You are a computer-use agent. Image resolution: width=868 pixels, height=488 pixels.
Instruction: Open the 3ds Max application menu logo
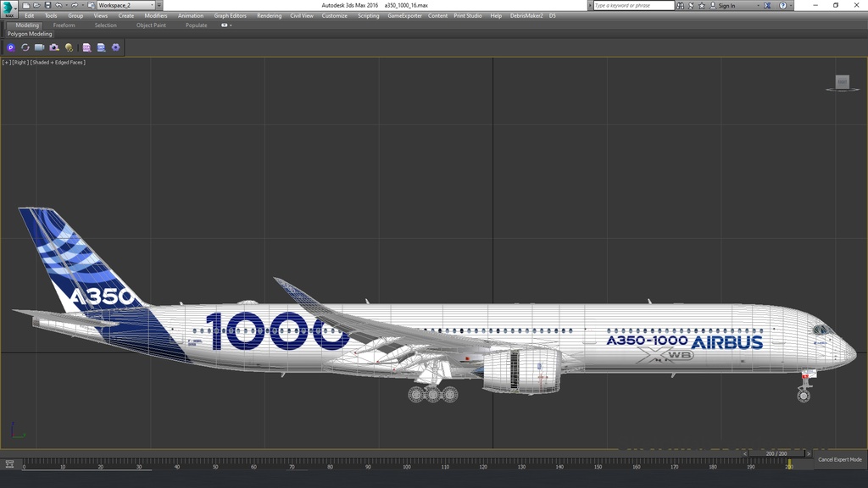point(8,7)
